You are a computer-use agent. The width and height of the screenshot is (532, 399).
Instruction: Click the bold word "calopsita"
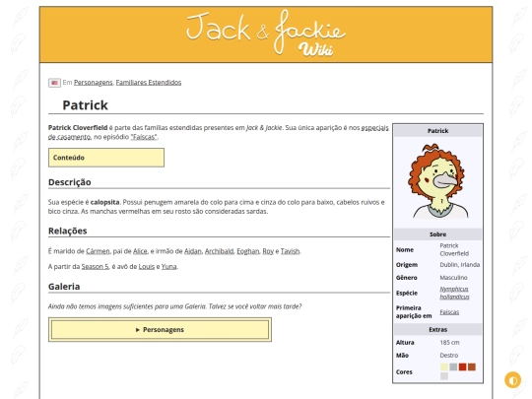coord(104,202)
